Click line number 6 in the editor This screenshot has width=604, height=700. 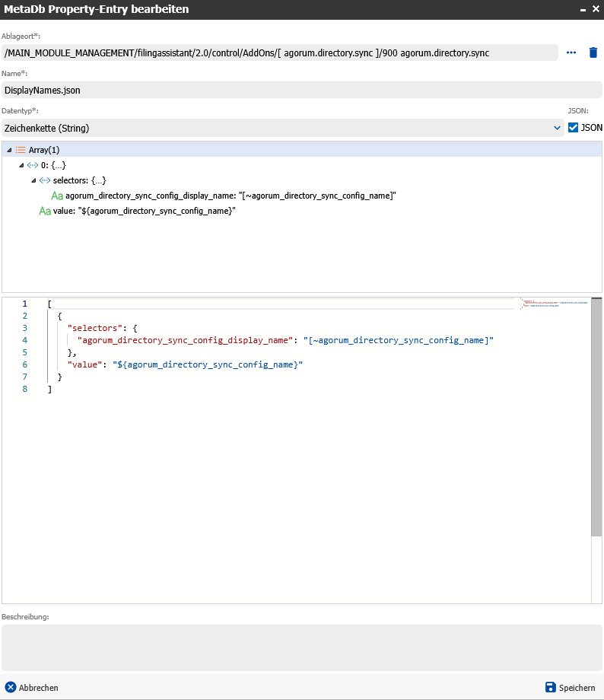[24, 364]
